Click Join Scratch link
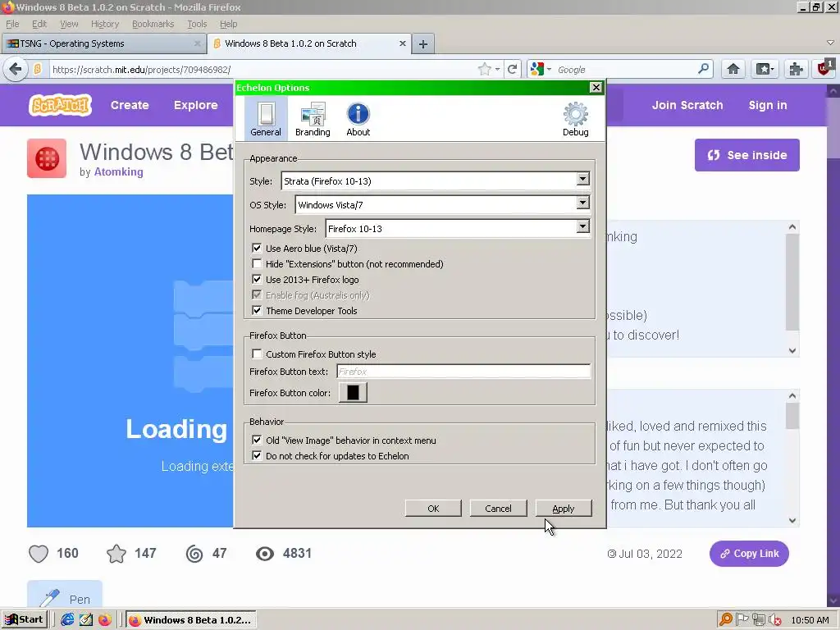The height and width of the screenshot is (630, 840). tap(687, 105)
